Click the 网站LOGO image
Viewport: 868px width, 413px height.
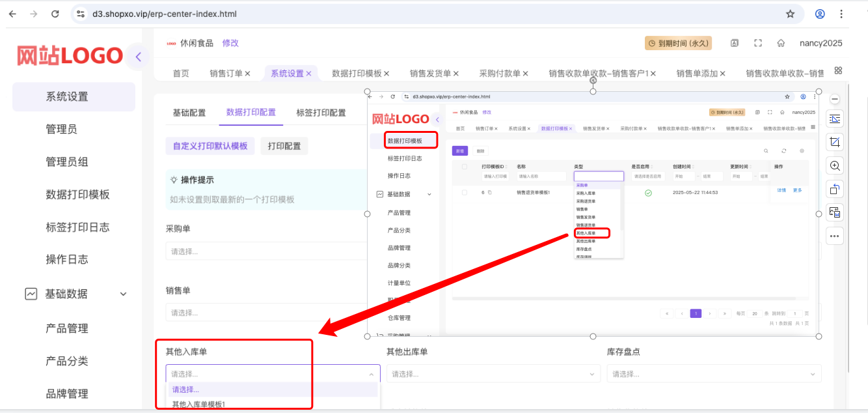pos(70,56)
